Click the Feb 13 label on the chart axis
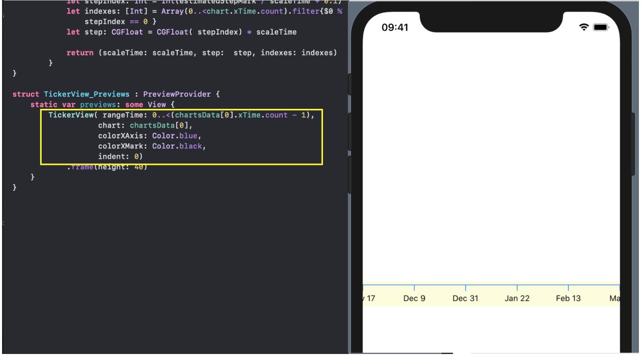 coord(568,298)
